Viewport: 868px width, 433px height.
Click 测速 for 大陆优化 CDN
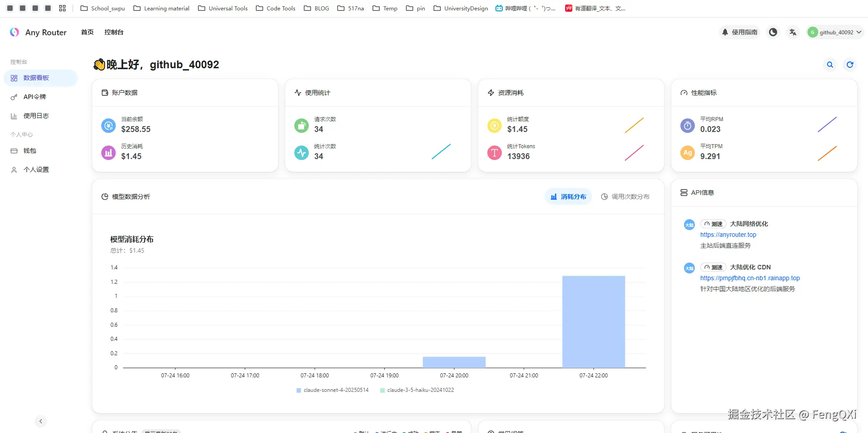tap(713, 267)
